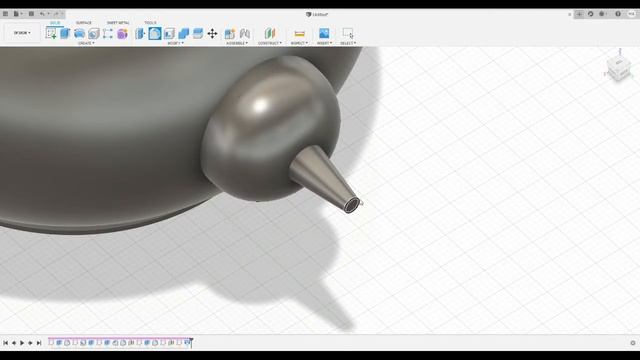This screenshot has height=360, width=640.
Task: Open the Data Panel grid icon
Action: pos(5,14)
